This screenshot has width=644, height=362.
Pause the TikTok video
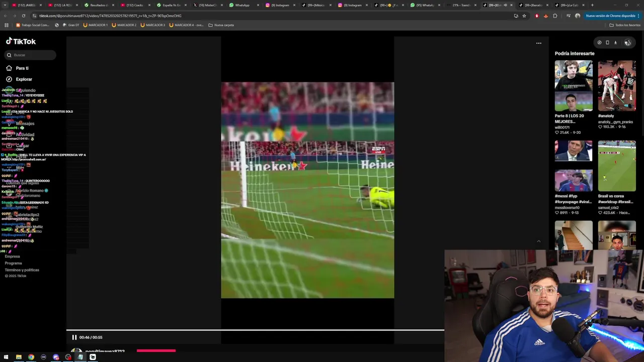pos(74,337)
